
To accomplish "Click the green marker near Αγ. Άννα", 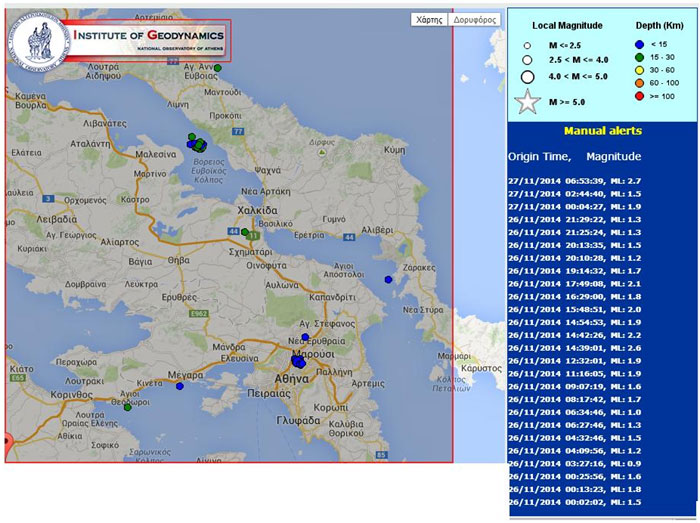I will click(217, 68).
